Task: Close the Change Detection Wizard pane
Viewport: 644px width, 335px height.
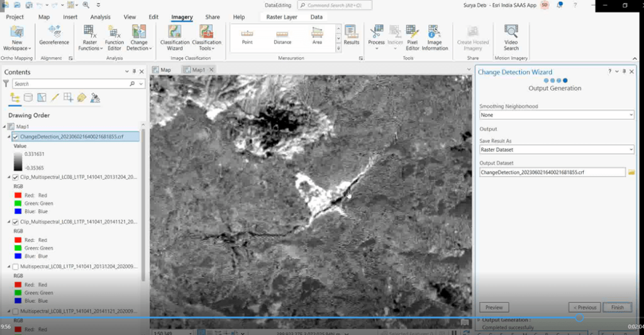Action: pyautogui.click(x=631, y=72)
